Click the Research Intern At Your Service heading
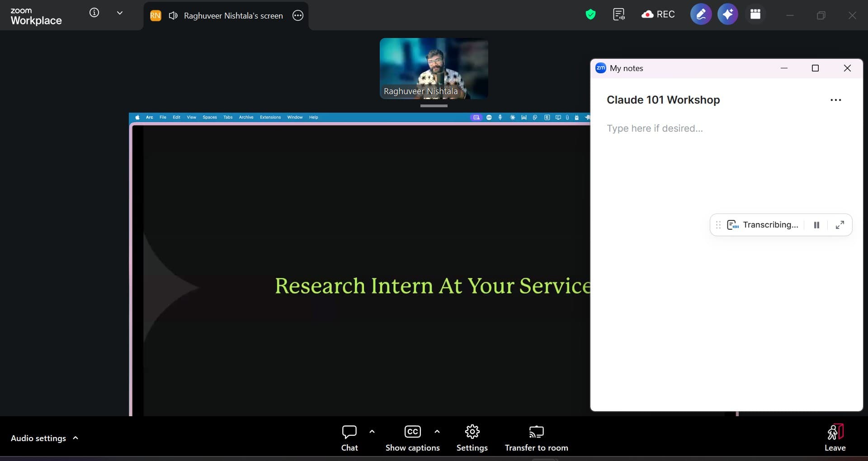Image resolution: width=868 pixels, height=461 pixels. click(433, 286)
